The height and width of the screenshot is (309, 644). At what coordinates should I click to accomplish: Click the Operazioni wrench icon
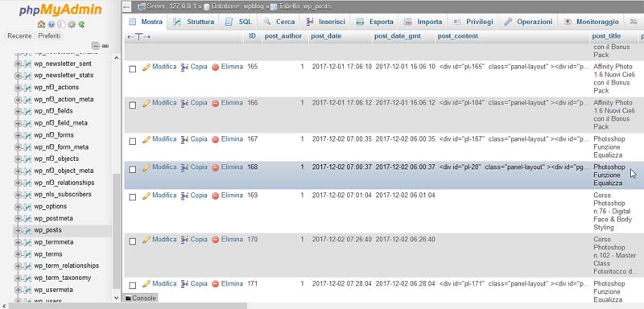(508, 23)
